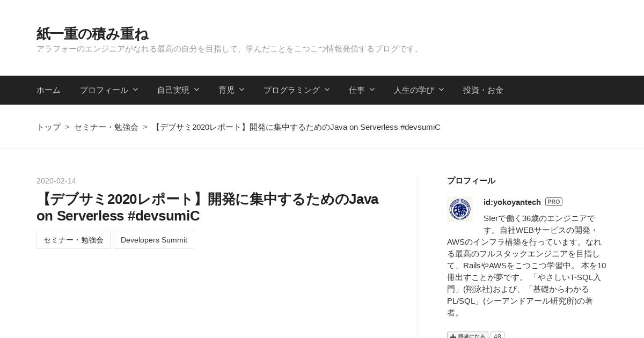This screenshot has width=644, height=338.
Task: Click the subscriber count 48
Action: [x=497, y=335]
